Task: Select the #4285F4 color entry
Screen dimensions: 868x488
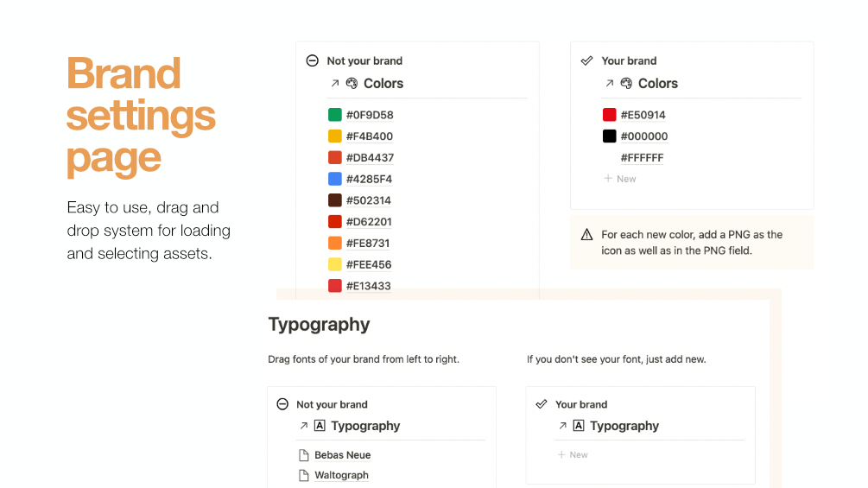Action: click(x=369, y=180)
